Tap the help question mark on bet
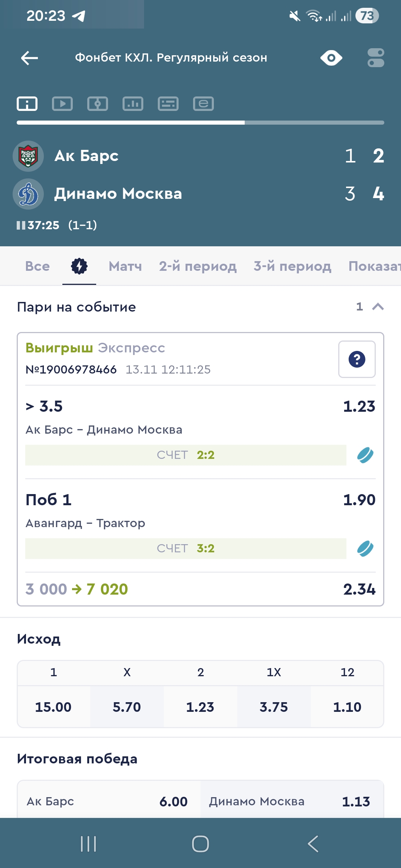The width and height of the screenshot is (401, 868). (x=357, y=359)
